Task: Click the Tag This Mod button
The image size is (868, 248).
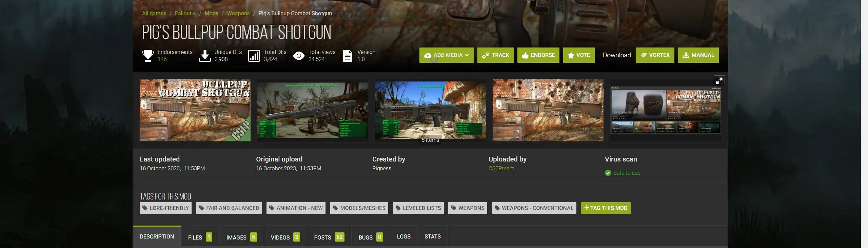Action: [x=606, y=208]
